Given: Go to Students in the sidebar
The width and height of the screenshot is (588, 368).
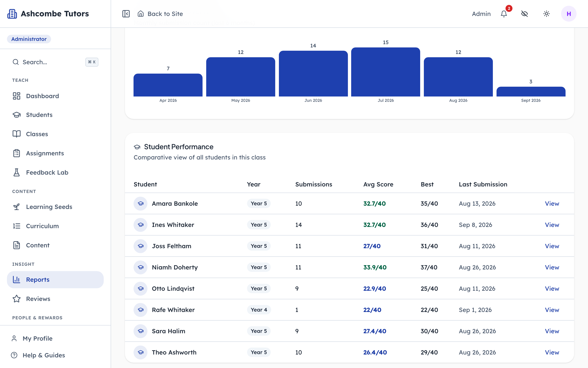Looking at the screenshot, I should click(x=55, y=115).
